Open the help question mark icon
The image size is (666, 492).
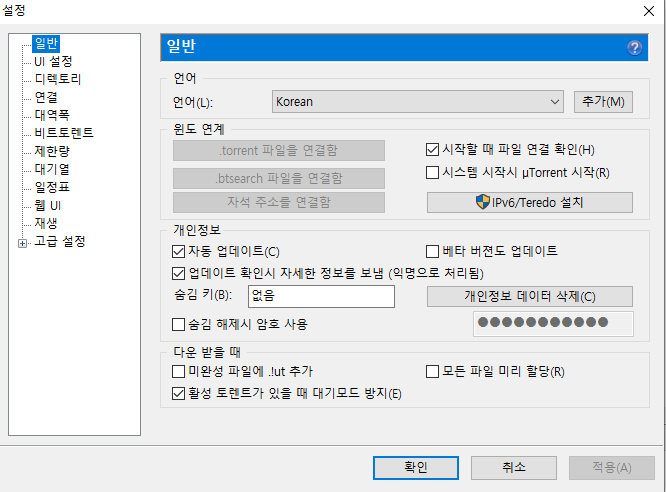[635, 48]
